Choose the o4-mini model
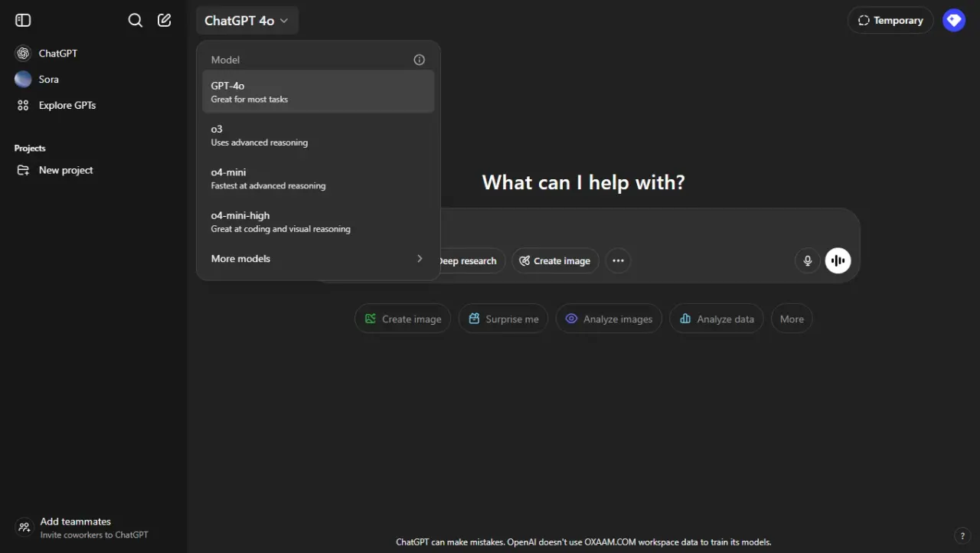 [x=318, y=178]
